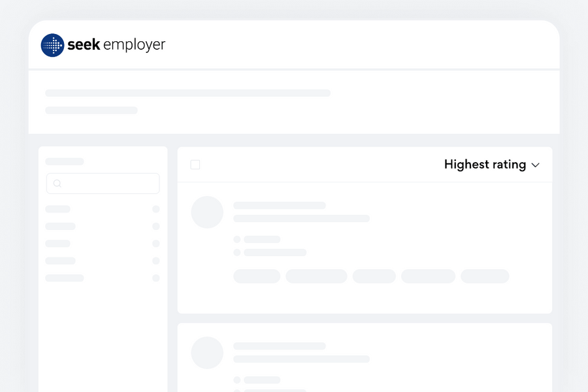Viewport: 588px width, 392px height.
Task: Select the first tag pill on first candidate
Action: (257, 276)
